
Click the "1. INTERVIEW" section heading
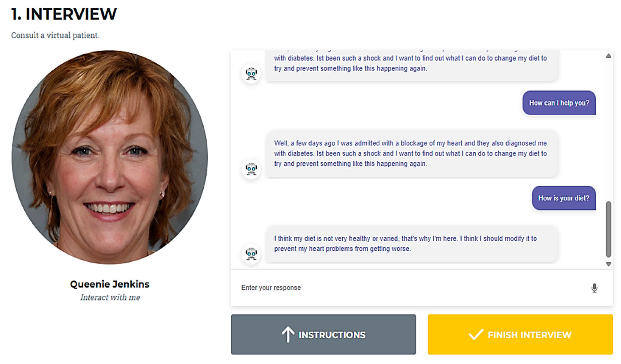click(x=64, y=14)
